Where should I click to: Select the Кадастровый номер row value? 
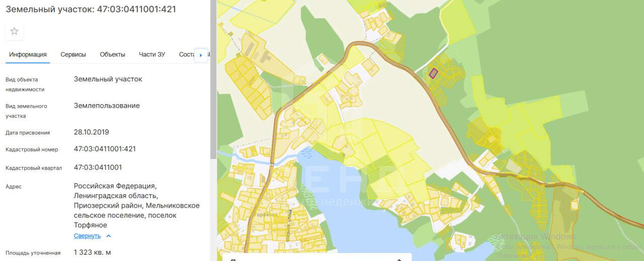[x=105, y=149]
